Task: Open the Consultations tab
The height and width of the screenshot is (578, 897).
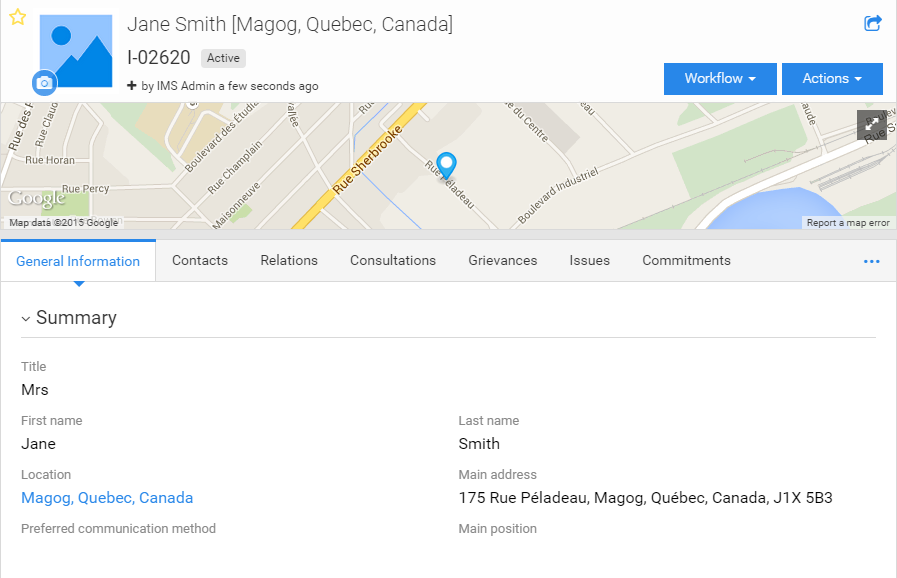Action: [393, 260]
